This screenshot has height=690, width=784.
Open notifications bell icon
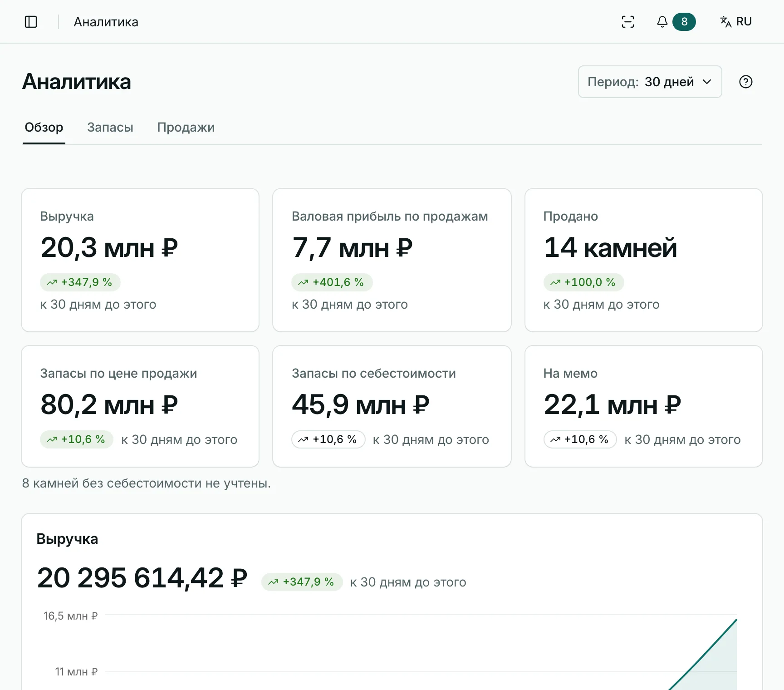coord(662,22)
